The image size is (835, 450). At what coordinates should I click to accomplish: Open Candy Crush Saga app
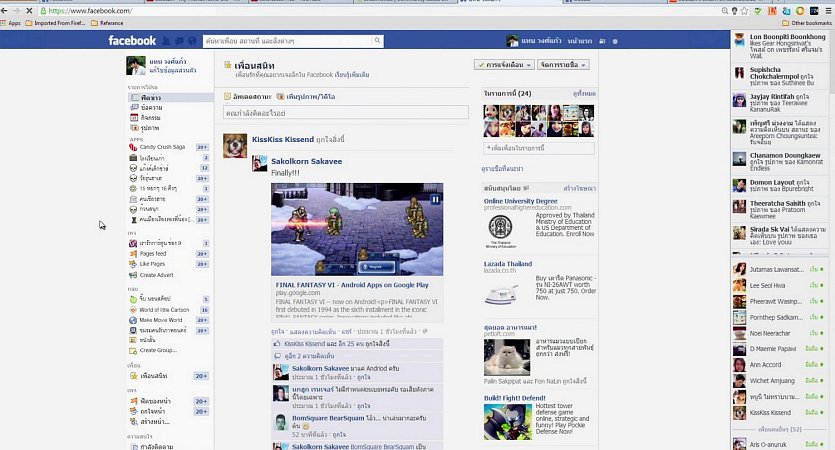(161, 147)
